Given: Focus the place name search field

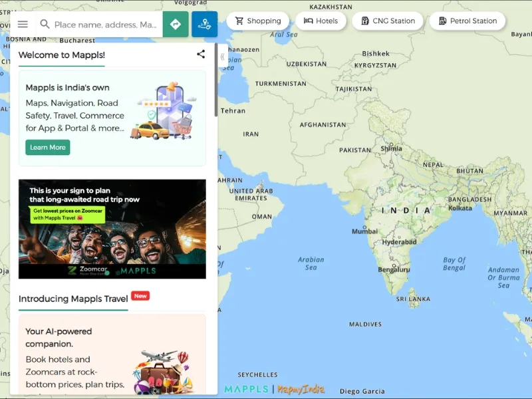Looking at the screenshot, I should coord(106,25).
